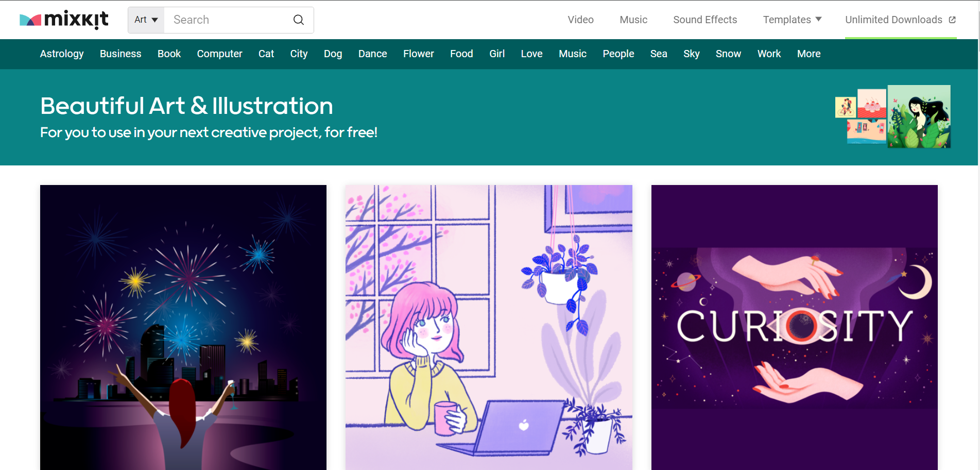Open the Art category dropdown
Viewport: 980px width, 470px height.
[x=146, y=20]
